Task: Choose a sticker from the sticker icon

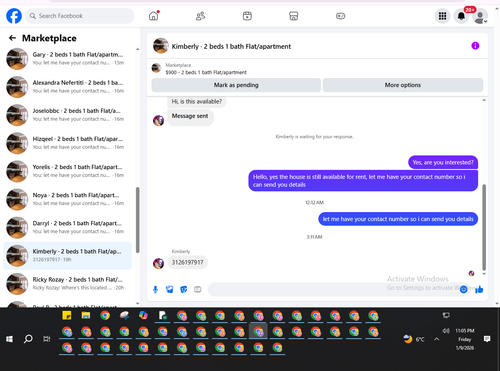Action: tap(184, 289)
